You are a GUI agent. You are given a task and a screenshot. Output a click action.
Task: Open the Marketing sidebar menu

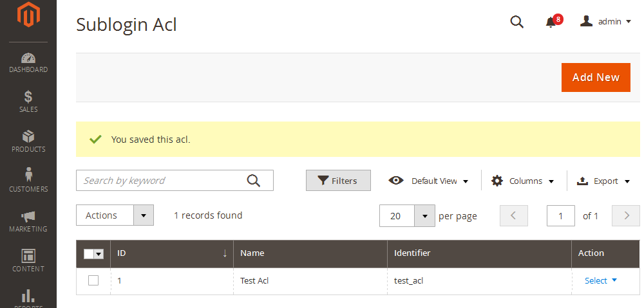coord(28,221)
